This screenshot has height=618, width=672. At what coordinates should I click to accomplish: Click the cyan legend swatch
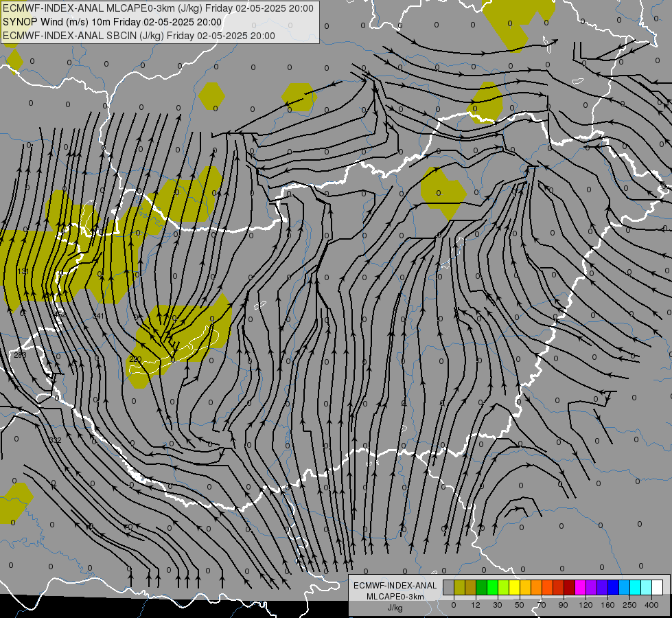pyautogui.click(x=635, y=587)
